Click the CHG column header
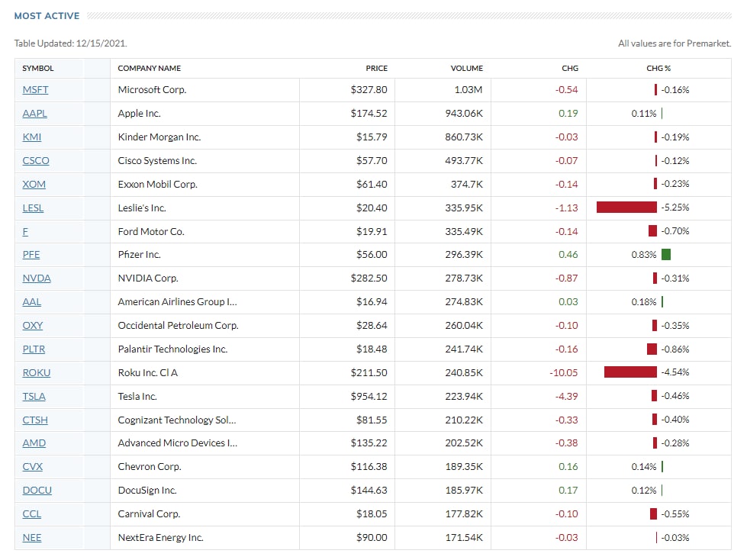This screenshot has height=560, width=747. (570, 68)
